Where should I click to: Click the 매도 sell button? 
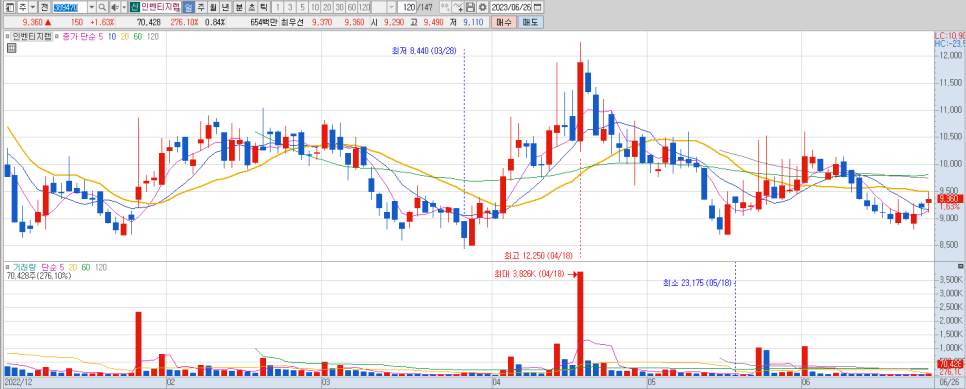pos(530,22)
